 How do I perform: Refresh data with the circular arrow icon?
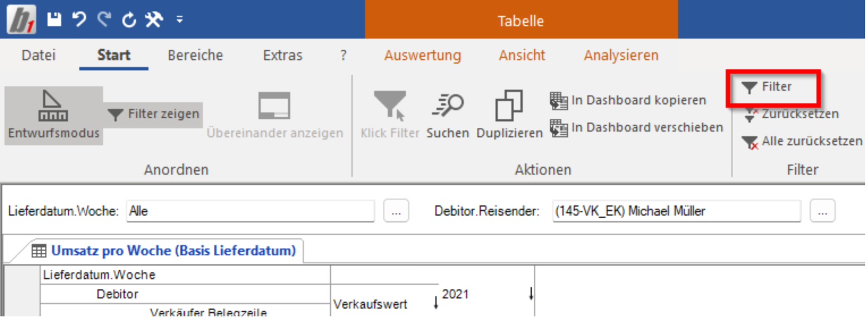click(x=129, y=20)
